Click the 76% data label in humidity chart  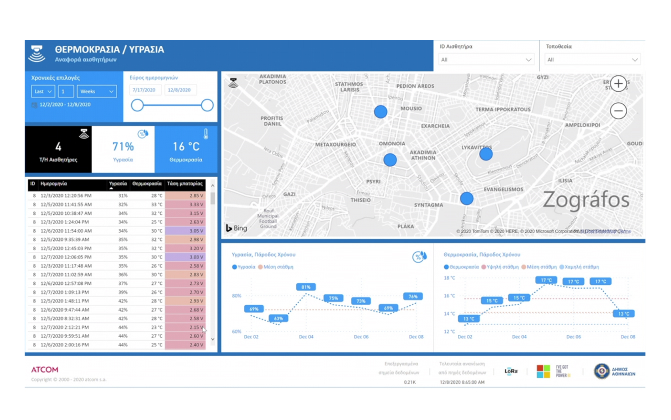(x=413, y=296)
